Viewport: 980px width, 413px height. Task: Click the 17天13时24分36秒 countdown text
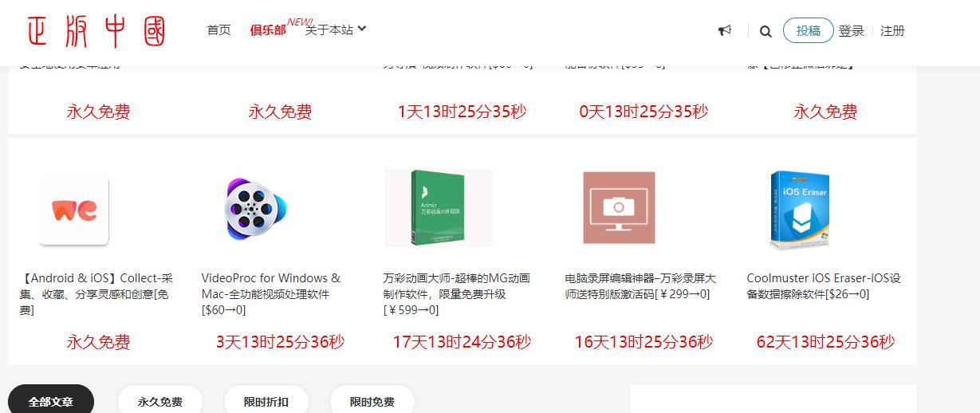(x=462, y=342)
